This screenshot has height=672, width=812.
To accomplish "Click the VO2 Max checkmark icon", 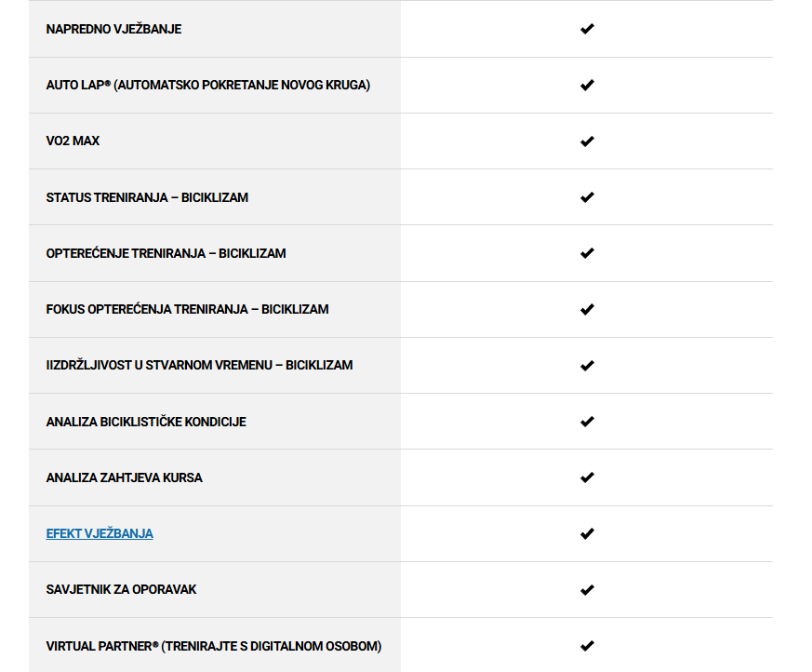I will [587, 141].
